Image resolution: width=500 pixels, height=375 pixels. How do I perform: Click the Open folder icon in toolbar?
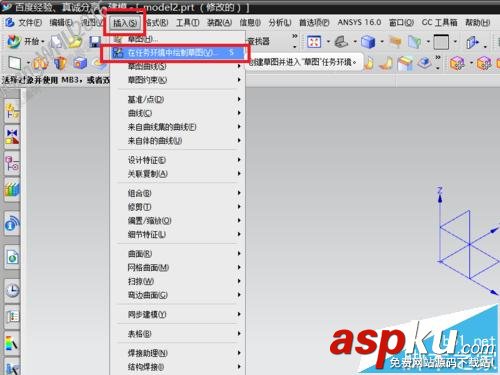(x=76, y=41)
